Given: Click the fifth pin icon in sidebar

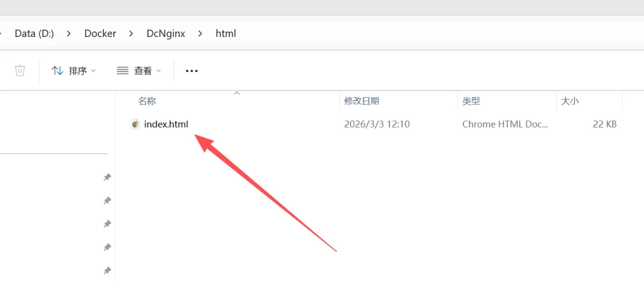Looking at the screenshot, I should click(107, 270).
